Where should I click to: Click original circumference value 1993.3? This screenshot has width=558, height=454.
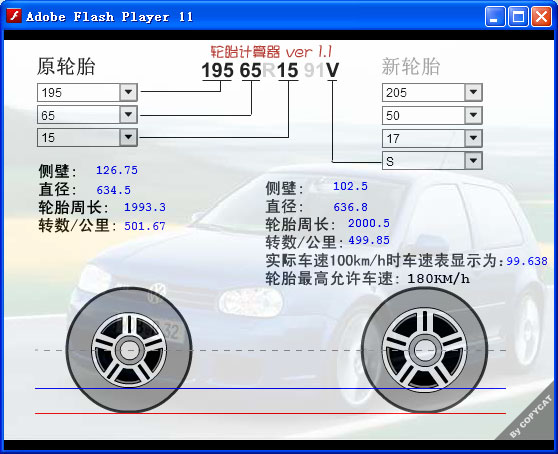point(145,207)
